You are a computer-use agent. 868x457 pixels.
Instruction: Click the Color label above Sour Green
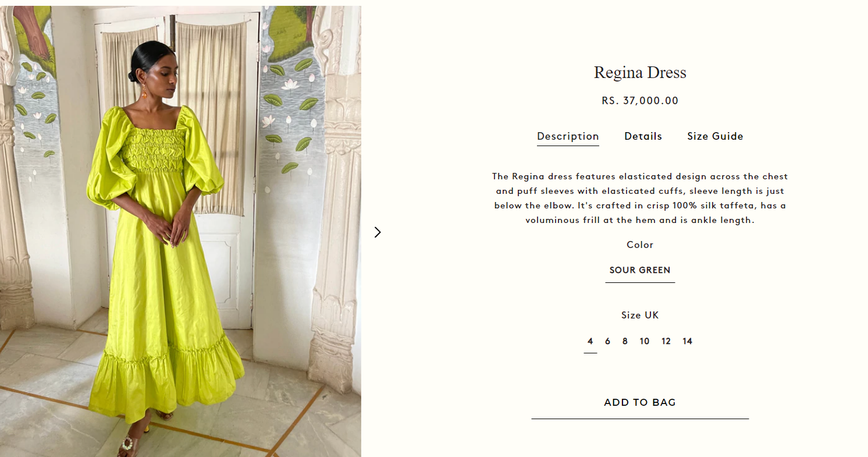click(640, 245)
